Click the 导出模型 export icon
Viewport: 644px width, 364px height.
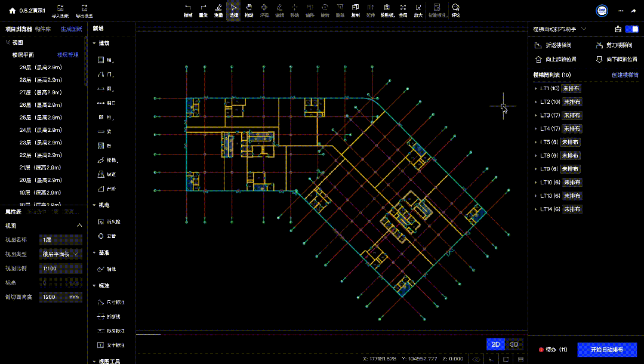tap(84, 8)
